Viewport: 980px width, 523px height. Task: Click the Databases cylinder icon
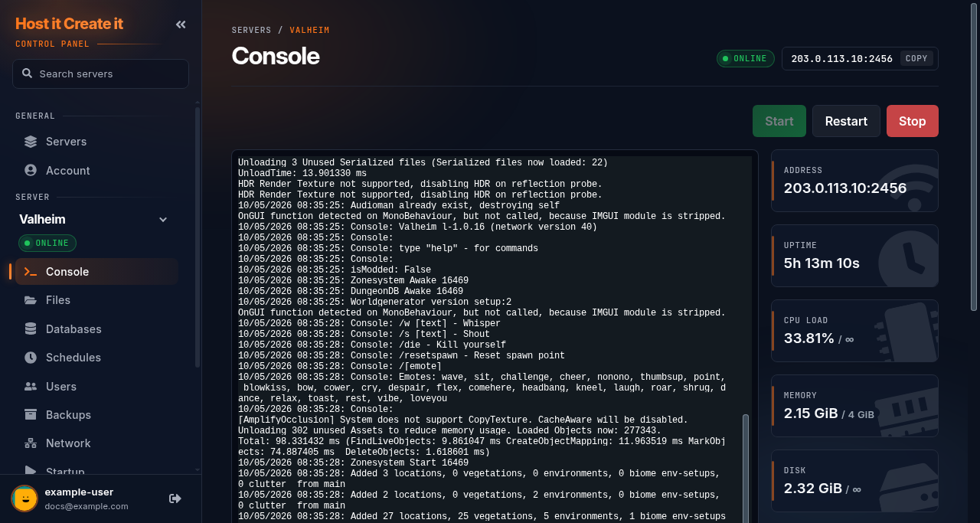pyautogui.click(x=31, y=329)
